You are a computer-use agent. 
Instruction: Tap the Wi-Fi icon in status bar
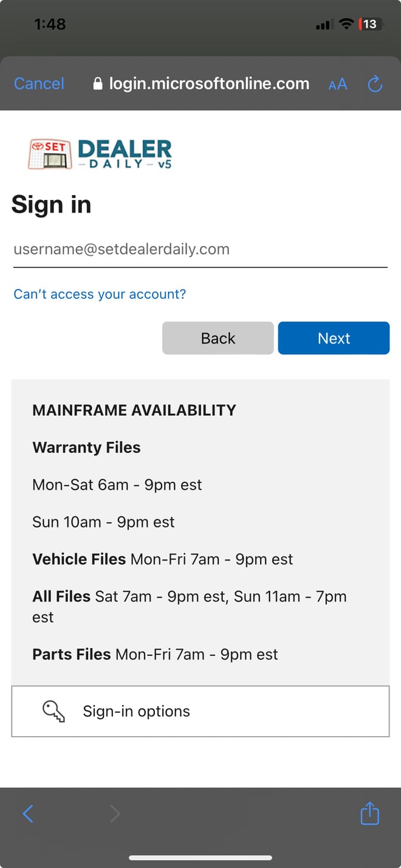pos(346,24)
